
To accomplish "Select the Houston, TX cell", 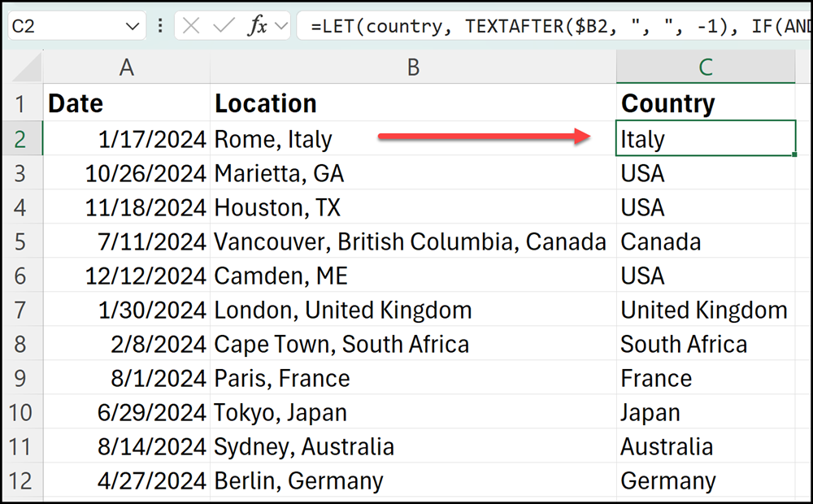I will 413,207.
